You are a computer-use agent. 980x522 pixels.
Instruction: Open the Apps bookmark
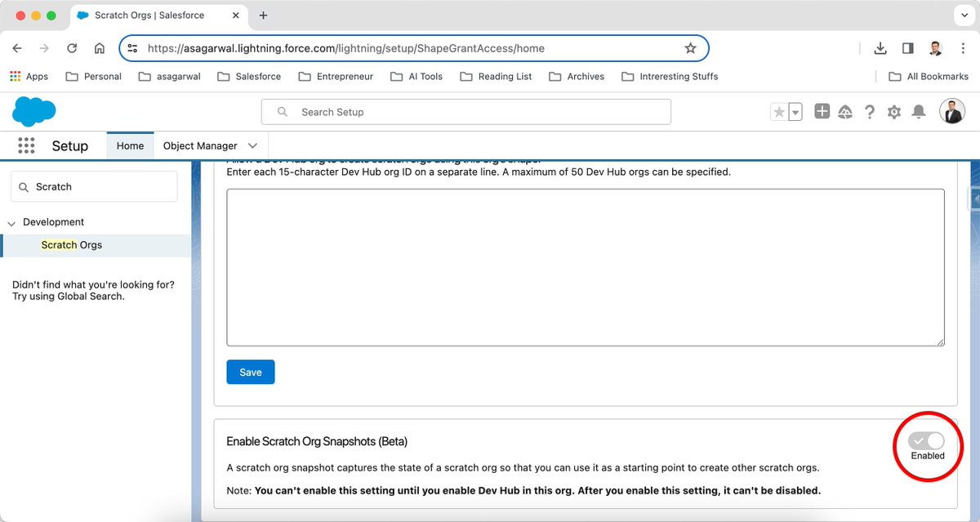tap(29, 76)
